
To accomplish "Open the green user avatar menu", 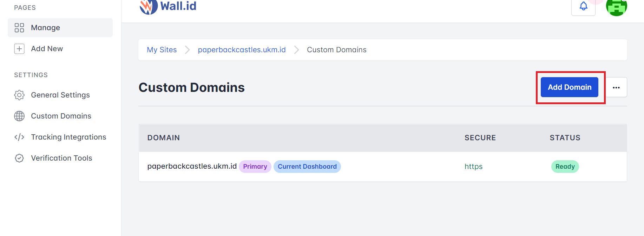I will point(617,6).
